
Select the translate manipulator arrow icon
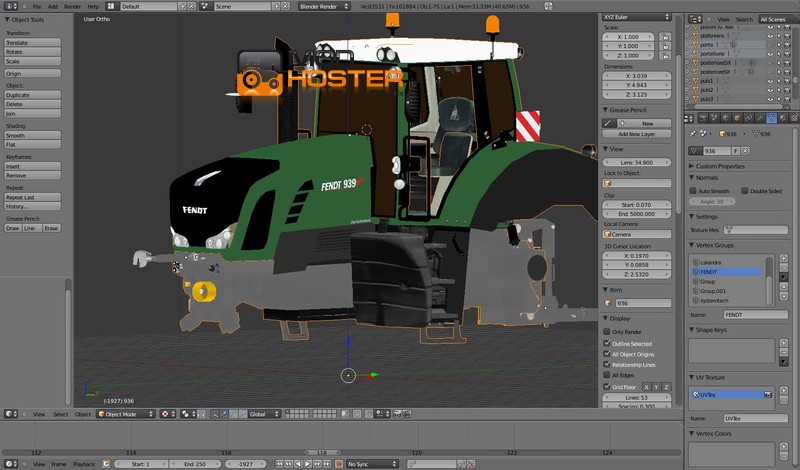pyautogui.click(x=224, y=414)
